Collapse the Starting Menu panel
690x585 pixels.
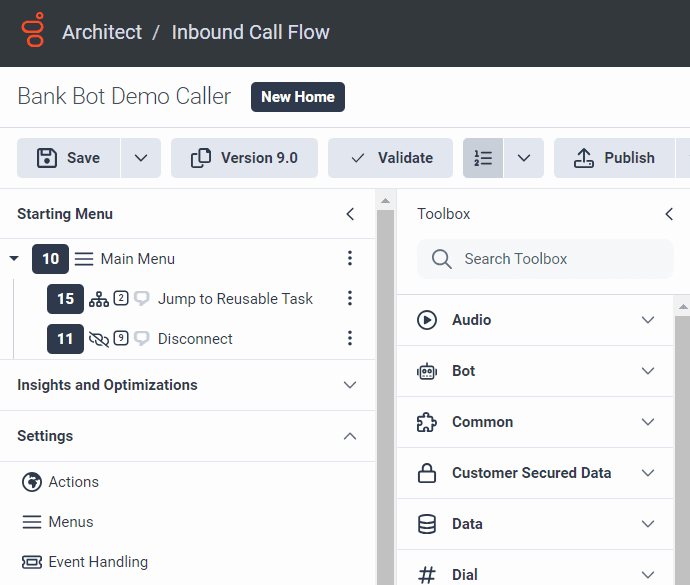pos(350,214)
